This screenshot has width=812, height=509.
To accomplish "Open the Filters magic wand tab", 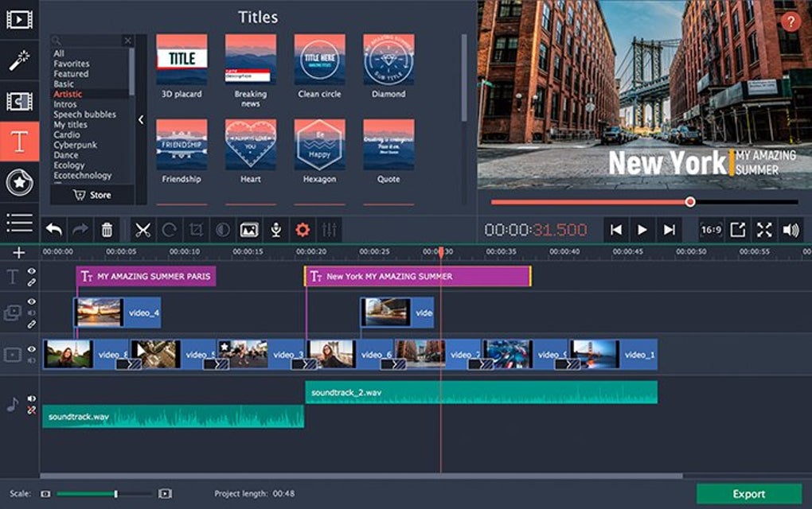I will click(19, 60).
